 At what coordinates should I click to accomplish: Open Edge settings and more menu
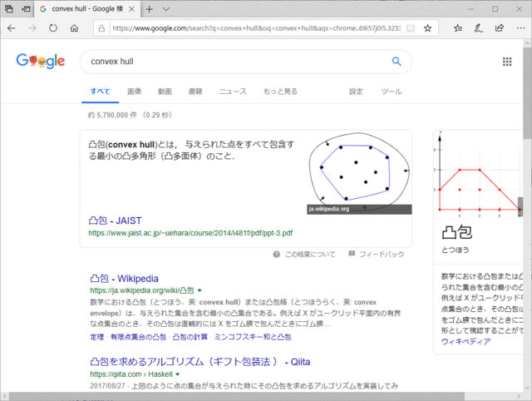pyautogui.click(x=520, y=28)
